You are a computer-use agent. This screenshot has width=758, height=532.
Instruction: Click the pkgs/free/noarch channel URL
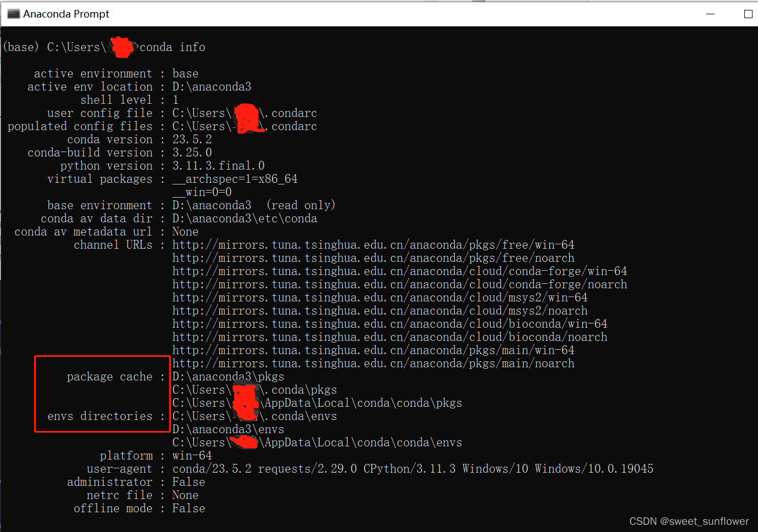pos(373,258)
